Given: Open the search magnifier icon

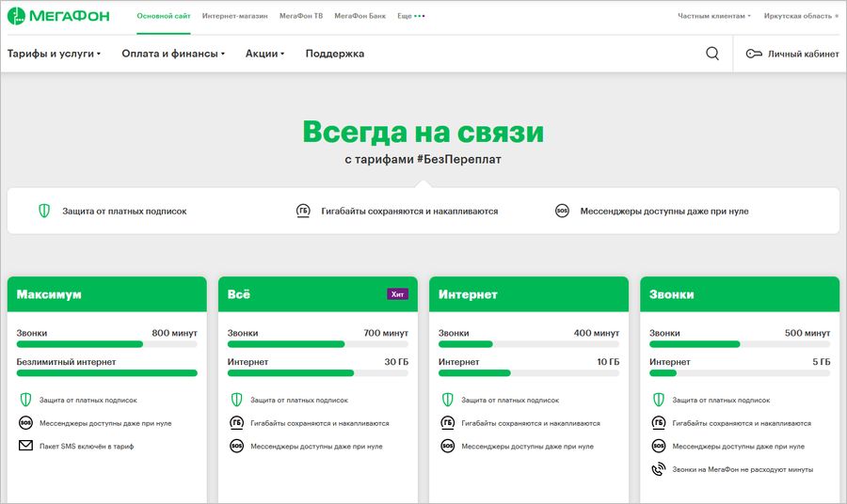Looking at the screenshot, I should pos(712,54).
